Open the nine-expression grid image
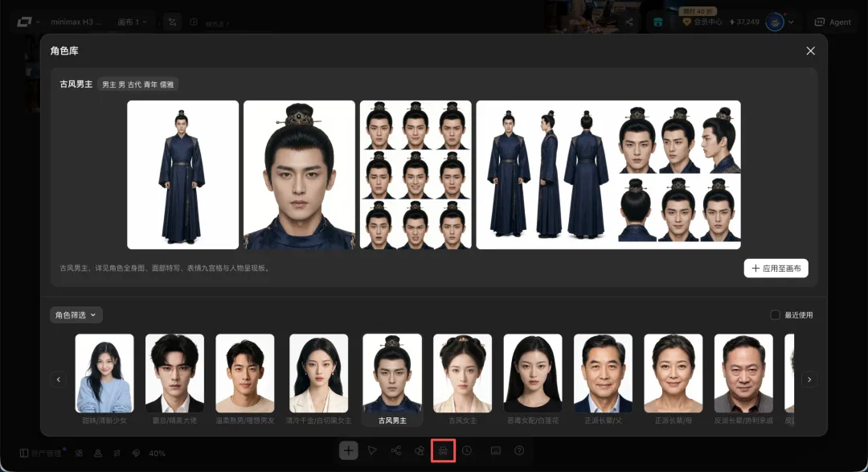 pyautogui.click(x=416, y=174)
